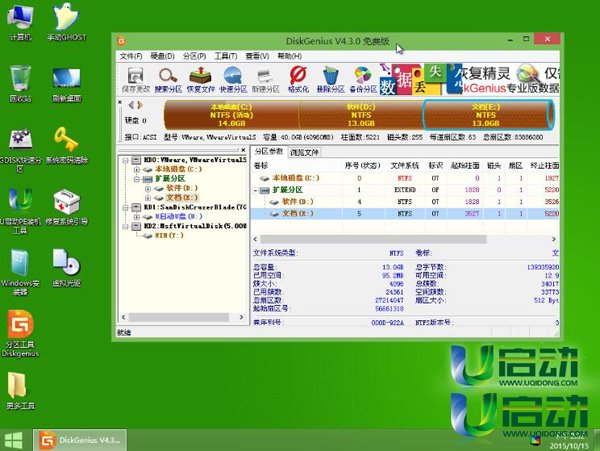Click the 文件系统 column header
Screen dimensions: 600x451
pyautogui.click(x=404, y=166)
